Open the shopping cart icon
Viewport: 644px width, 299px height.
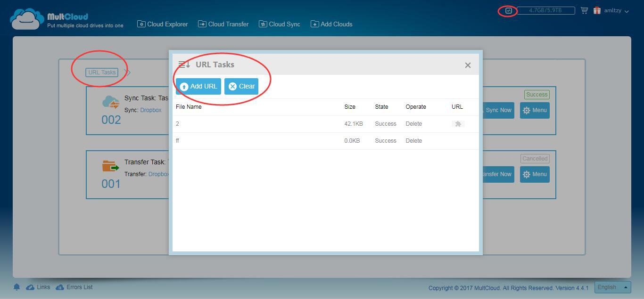pos(585,10)
